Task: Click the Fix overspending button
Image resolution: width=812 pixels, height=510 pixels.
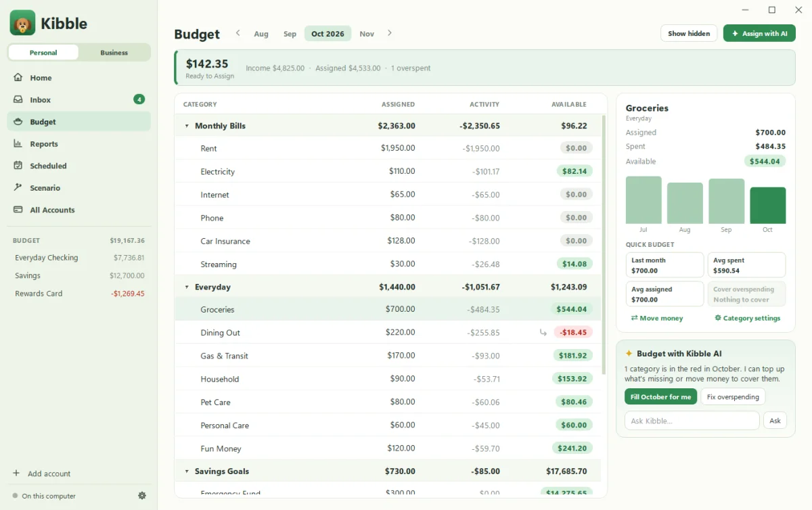Action: click(x=733, y=396)
